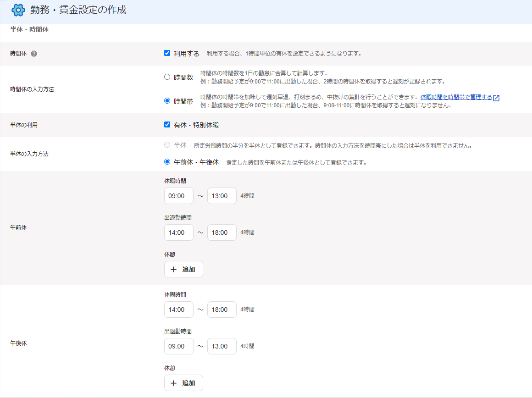Click 午後休 休暇時間 end field 18:00
This screenshot has height=398, width=532.
(222, 310)
